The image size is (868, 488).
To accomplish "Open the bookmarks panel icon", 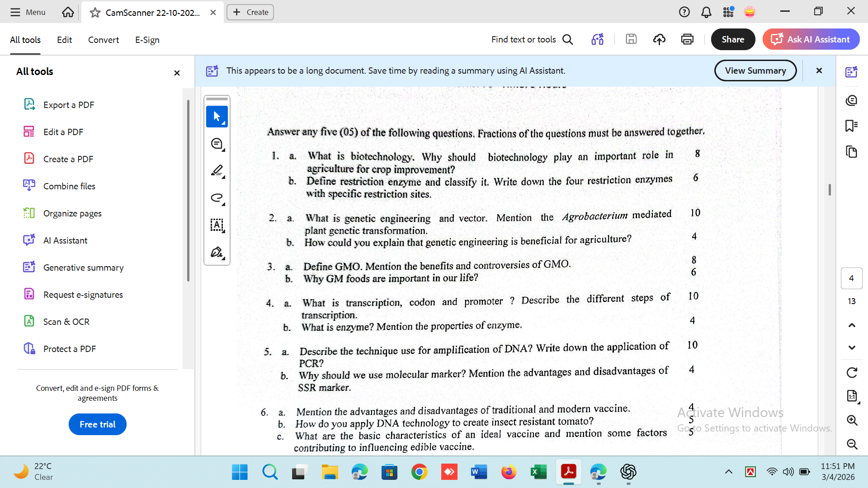I will click(851, 126).
